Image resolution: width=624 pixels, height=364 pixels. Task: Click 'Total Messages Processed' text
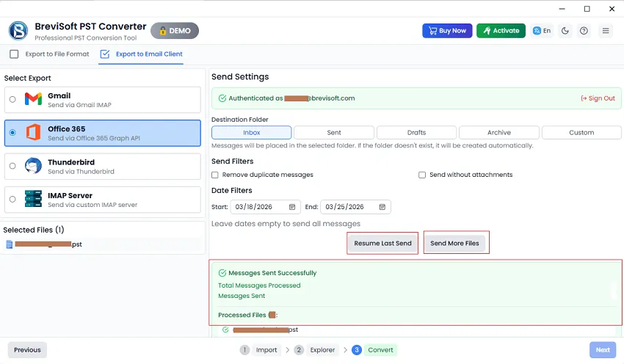pyautogui.click(x=259, y=285)
